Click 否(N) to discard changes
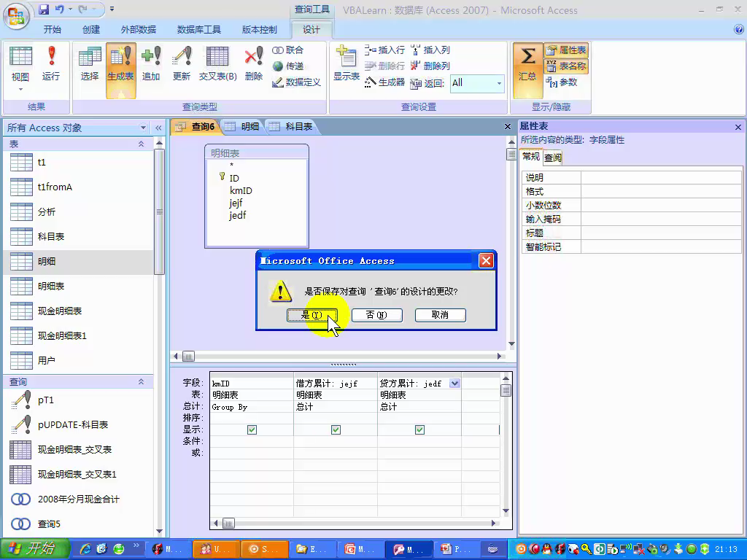The width and height of the screenshot is (747, 560). pos(376,315)
